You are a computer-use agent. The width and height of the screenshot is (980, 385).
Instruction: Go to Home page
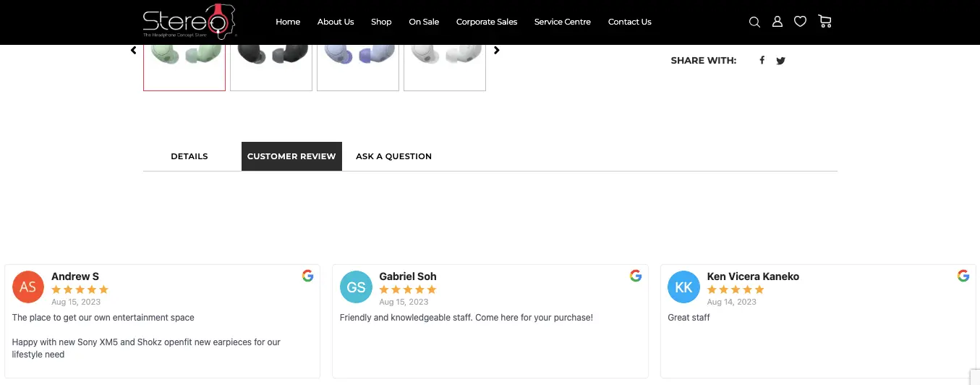point(288,22)
